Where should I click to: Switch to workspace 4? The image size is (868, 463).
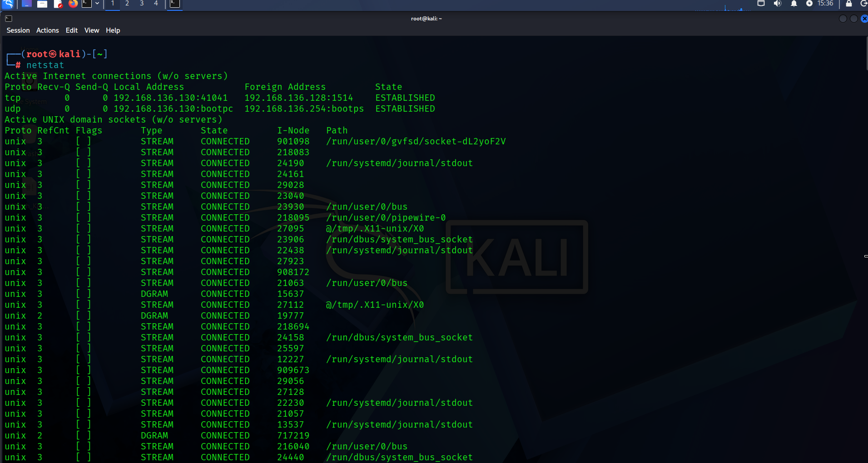click(x=156, y=4)
